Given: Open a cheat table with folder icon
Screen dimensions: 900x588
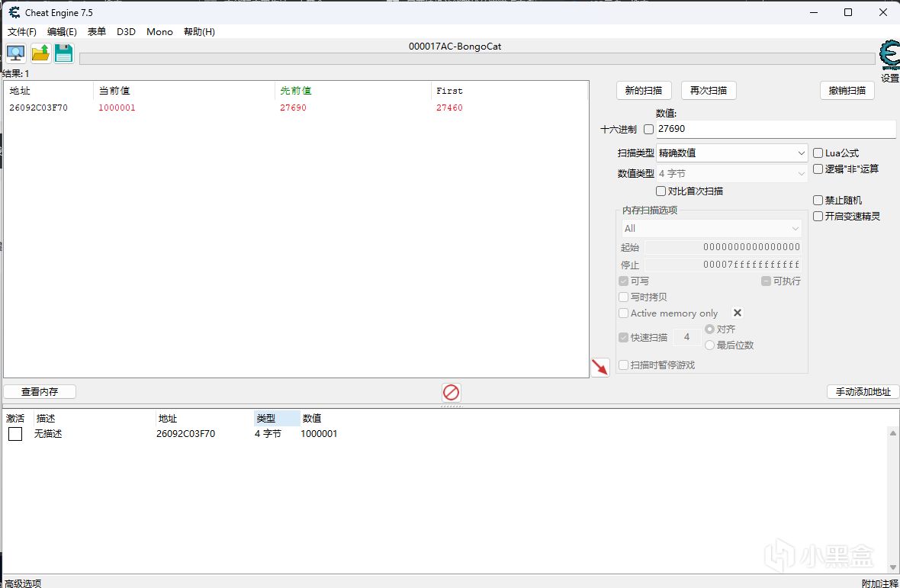Looking at the screenshot, I should pyautogui.click(x=40, y=53).
